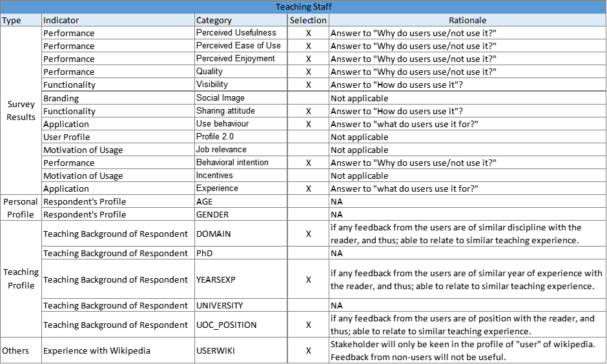Click the X in the Behavioral intention row
Screen dimensions: 607x364
pos(308,163)
